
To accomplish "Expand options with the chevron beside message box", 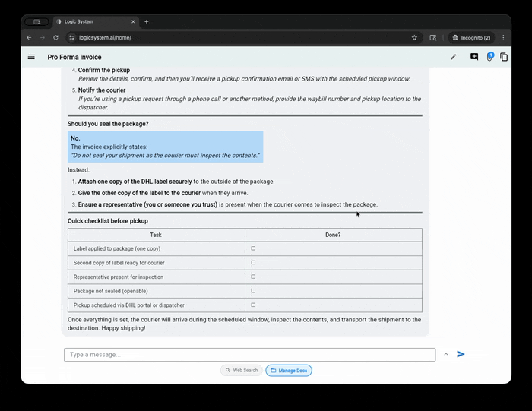I will click(x=446, y=354).
